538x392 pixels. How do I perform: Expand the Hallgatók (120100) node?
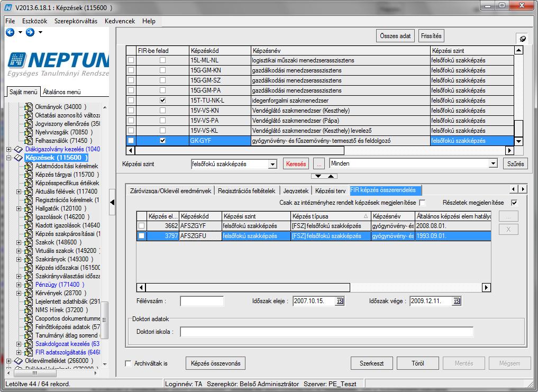tap(19, 209)
